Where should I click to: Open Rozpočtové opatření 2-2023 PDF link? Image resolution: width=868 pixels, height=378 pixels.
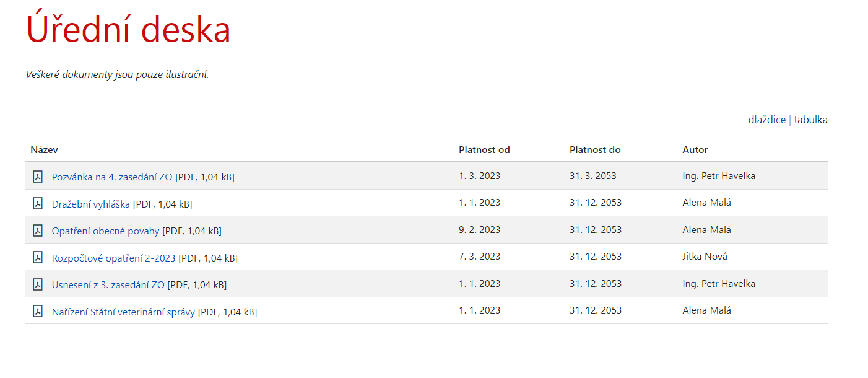(x=113, y=258)
